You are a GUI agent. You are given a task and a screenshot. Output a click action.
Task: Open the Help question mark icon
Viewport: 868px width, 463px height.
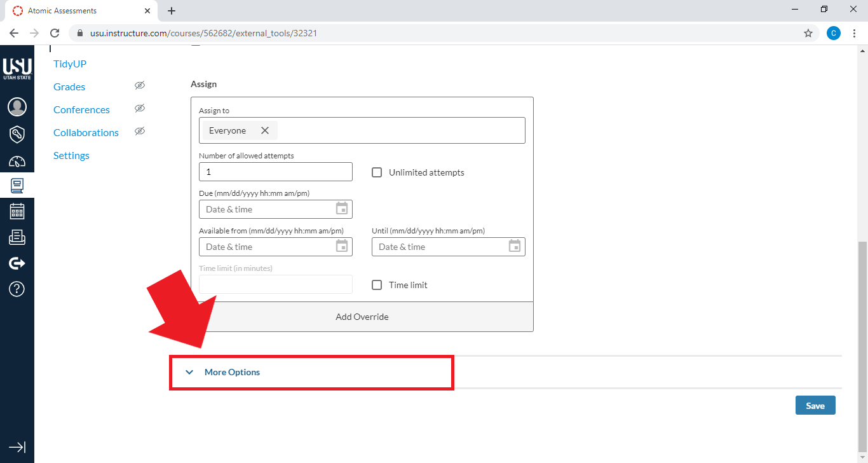coord(17,289)
